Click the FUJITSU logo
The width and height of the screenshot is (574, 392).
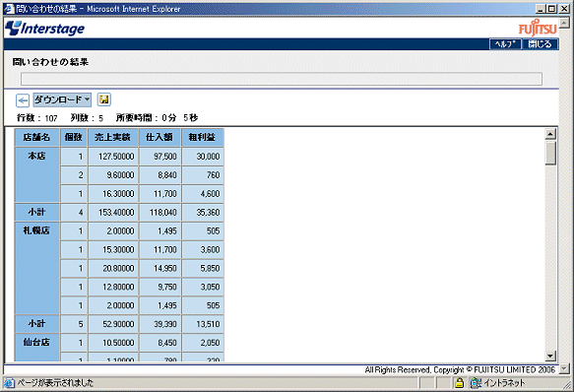pyautogui.click(x=538, y=29)
